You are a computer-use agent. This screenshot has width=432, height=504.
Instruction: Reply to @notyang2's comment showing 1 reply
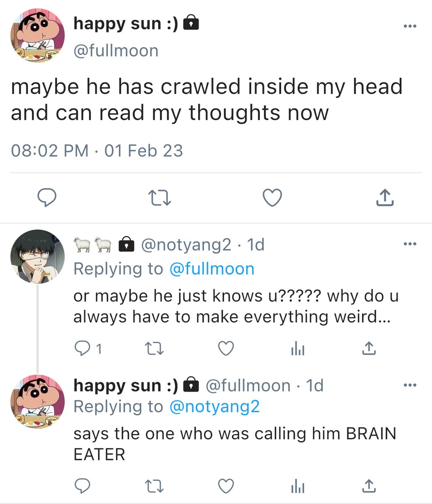(x=88, y=349)
